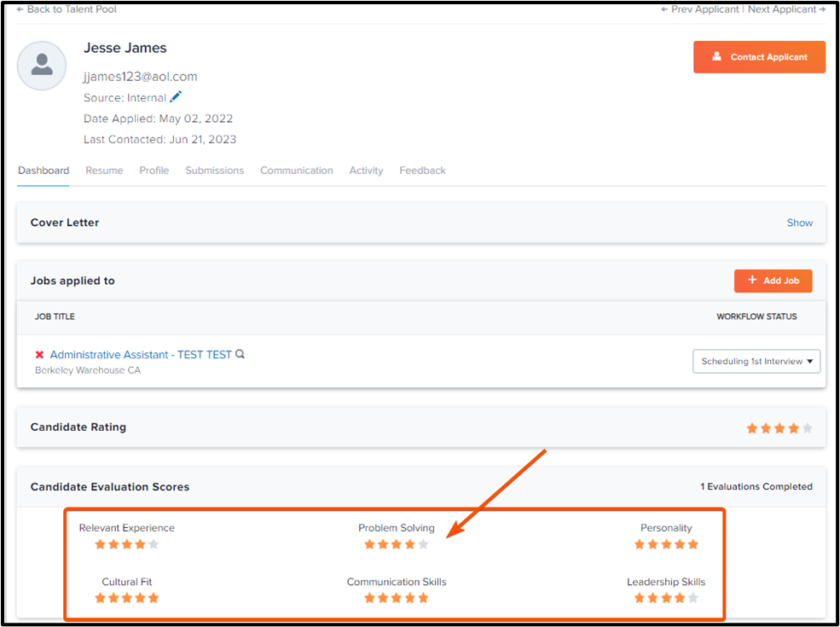This screenshot has height=627, width=840.
Task: Go back to Talent Pool
Action: 67,9
